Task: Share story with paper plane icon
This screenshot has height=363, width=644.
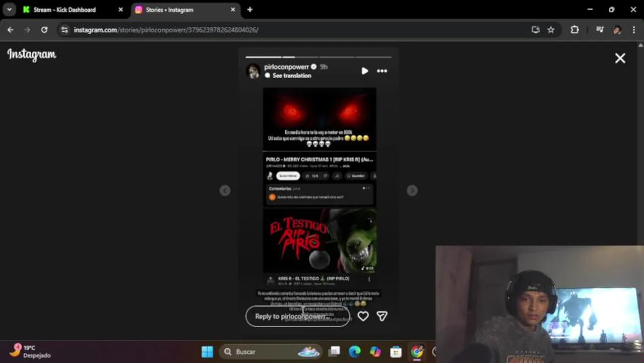Action: pos(382,316)
